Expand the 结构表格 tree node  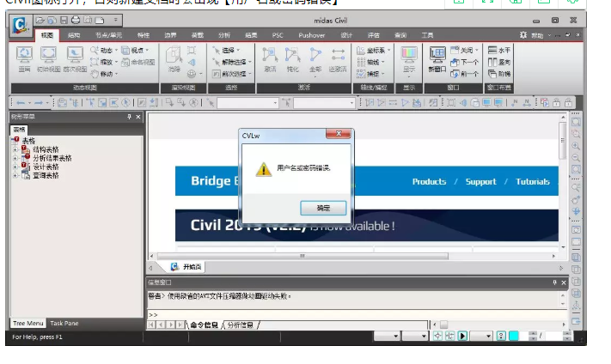[15, 149]
